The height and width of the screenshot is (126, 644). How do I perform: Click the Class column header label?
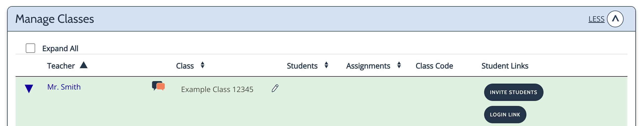click(x=185, y=66)
